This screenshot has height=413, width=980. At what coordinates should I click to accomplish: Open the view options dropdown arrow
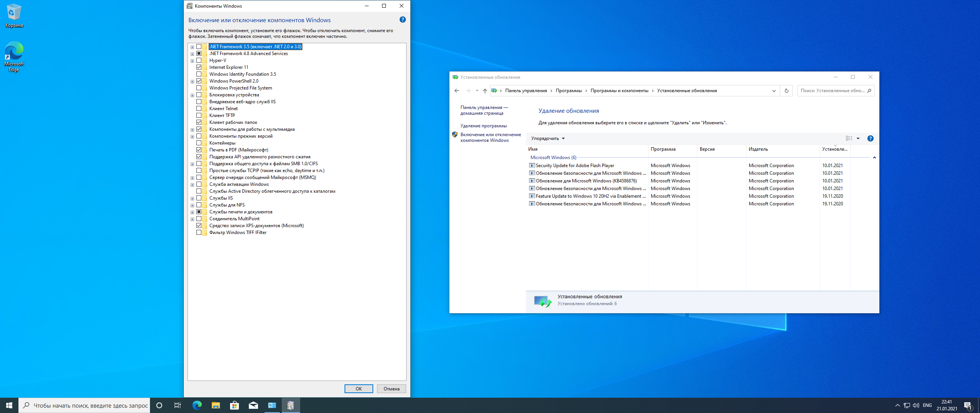tap(858, 138)
